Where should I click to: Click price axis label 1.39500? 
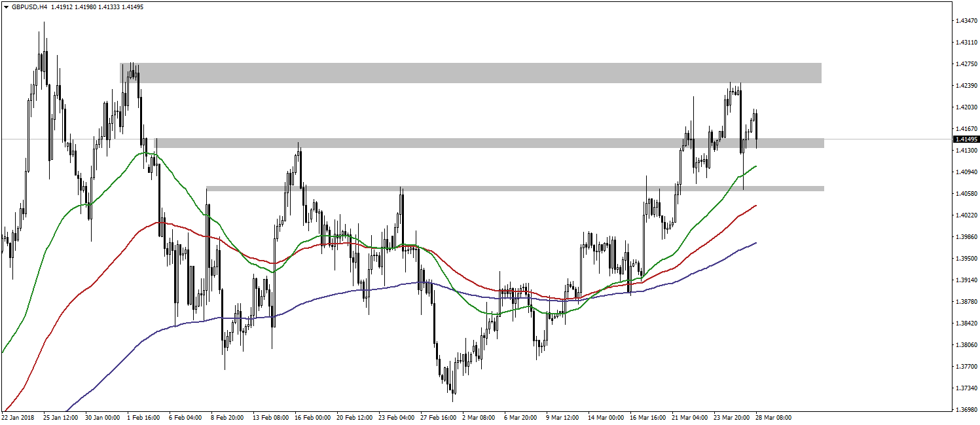pos(966,258)
